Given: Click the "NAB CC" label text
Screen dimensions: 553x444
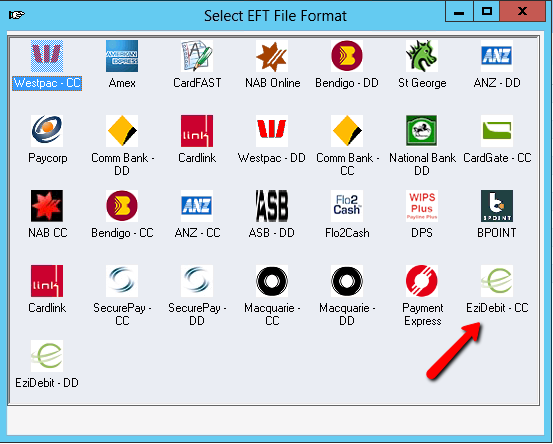Looking at the screenshot, I should (x=48, y=233).
